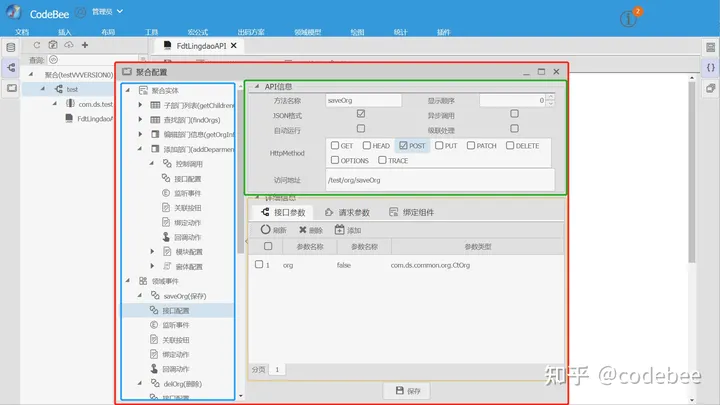This screenshot has height=405, width=720.
Task: Click the 刷新 refresh icon in parameter toolbar
Action: pos(265,229)
